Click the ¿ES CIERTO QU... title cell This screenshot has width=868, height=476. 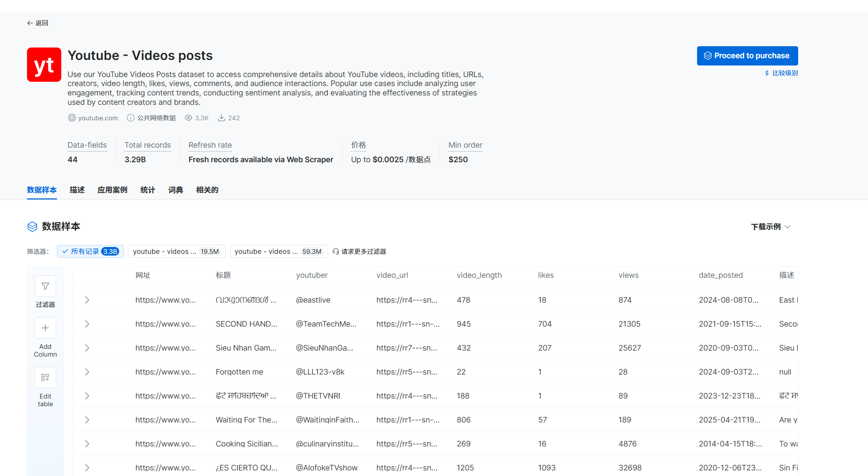point(246,468)
